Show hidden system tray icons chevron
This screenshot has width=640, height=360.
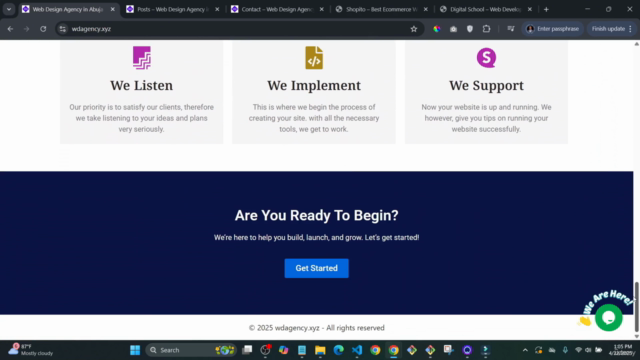[525, 350]
